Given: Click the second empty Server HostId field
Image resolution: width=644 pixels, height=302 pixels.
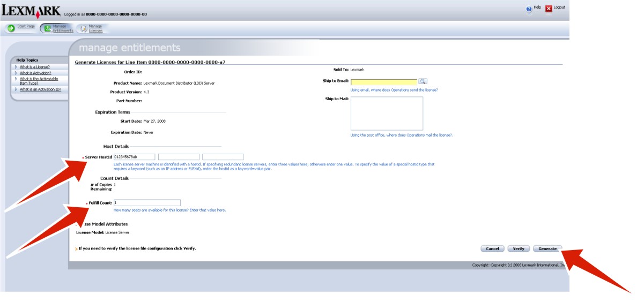Looking at the screenshot, I should [x=179, y=157].
